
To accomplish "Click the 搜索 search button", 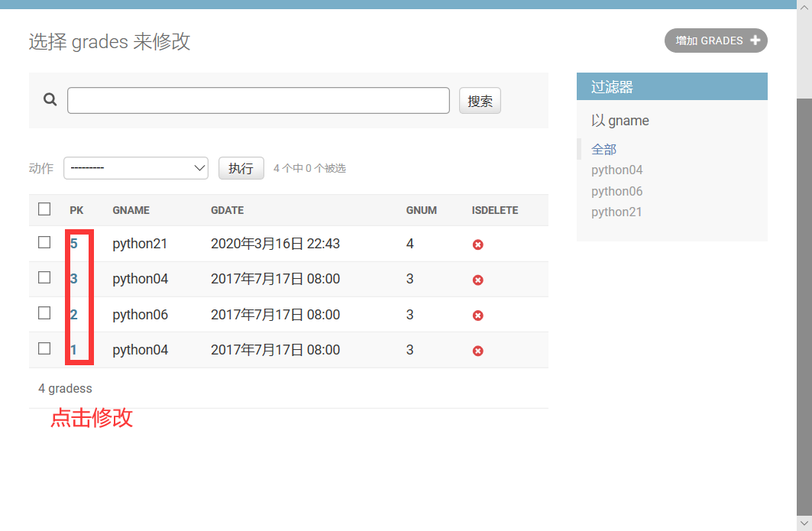I will pyautogui.click(x=480, y=101).
